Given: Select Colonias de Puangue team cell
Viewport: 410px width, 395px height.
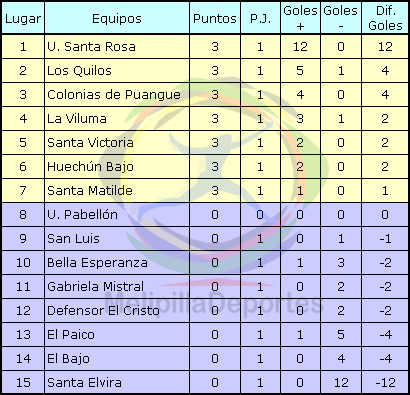Looking at the screenshot, I should click(x=114, y=95).
